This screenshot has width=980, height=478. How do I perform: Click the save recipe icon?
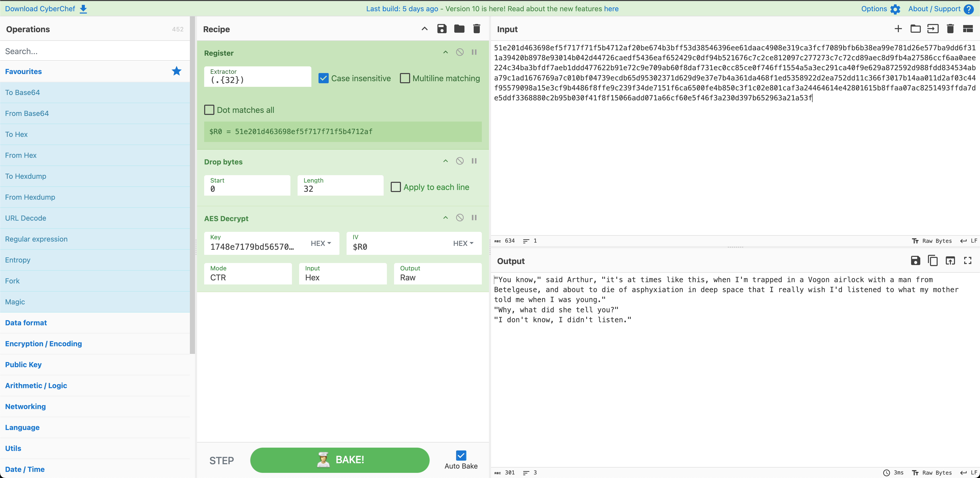point(442,29)
